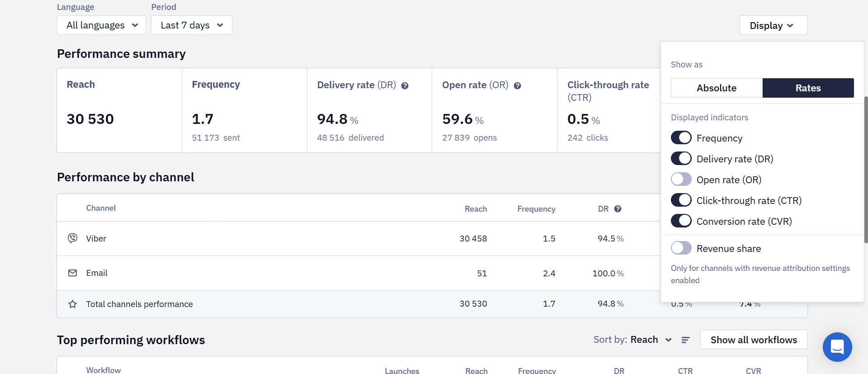Click the Show all workflows button
The image size is (868, 374).
[x=754, y=340]
